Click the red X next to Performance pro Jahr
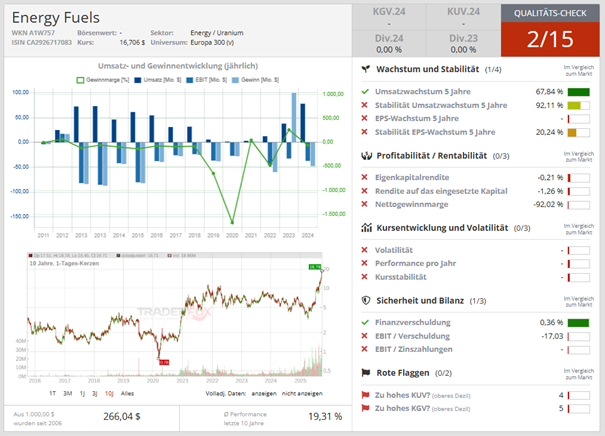Viewport: 605px width, 436px height. point(364,263)
